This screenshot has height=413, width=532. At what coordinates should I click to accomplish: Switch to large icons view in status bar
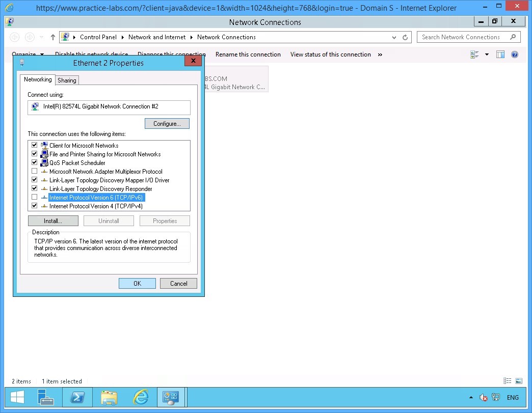[519, 381]
